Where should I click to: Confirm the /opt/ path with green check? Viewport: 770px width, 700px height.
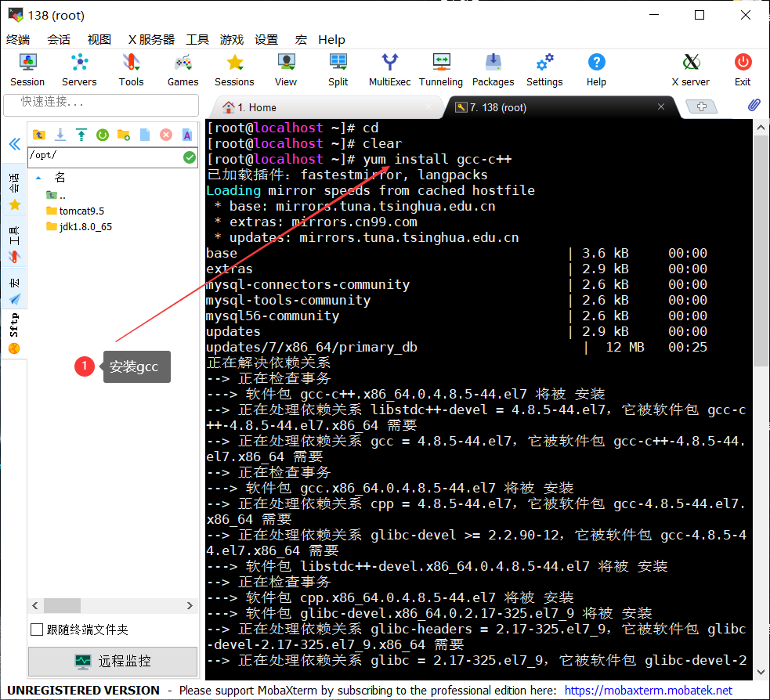click(190, 157)
